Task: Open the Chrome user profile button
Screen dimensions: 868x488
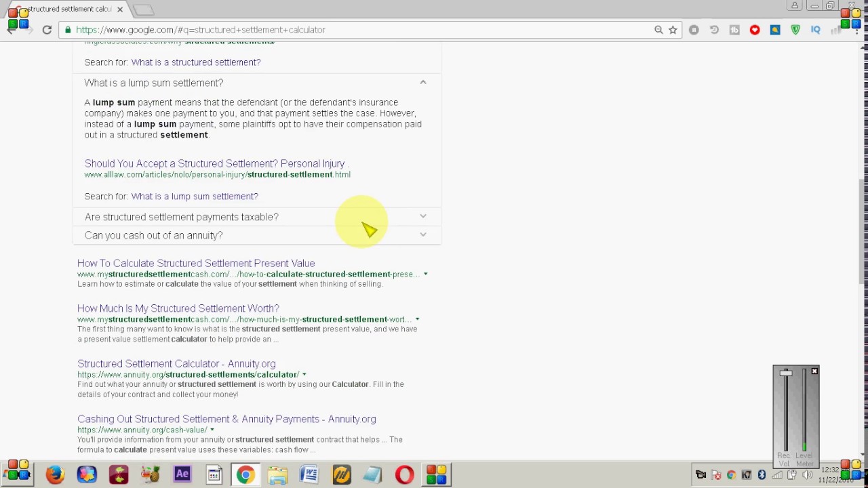Action: (794, 6)
